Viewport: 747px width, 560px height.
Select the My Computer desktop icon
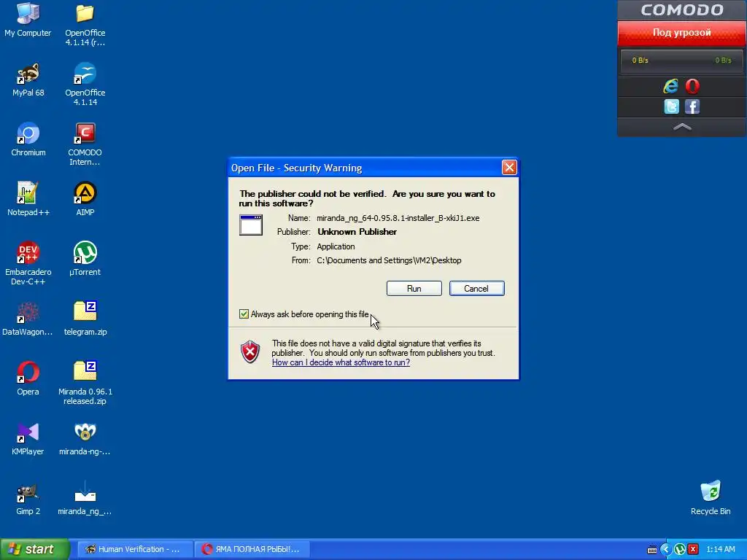click(x=28, y=20)
